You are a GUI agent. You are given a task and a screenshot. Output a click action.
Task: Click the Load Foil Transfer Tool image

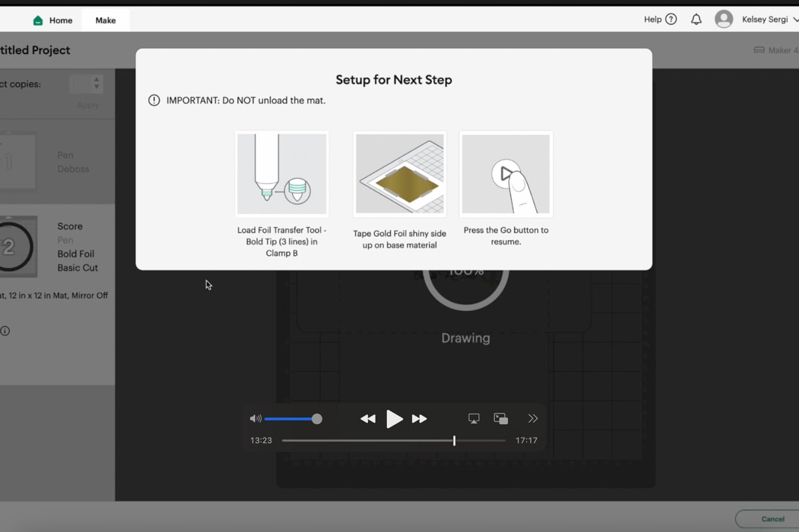point(282,174)
